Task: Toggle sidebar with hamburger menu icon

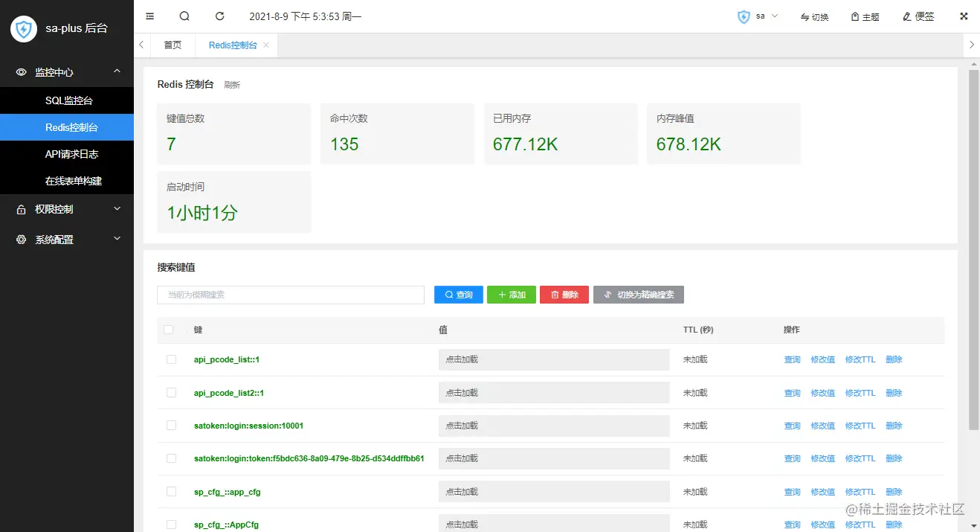Action: 150,16
